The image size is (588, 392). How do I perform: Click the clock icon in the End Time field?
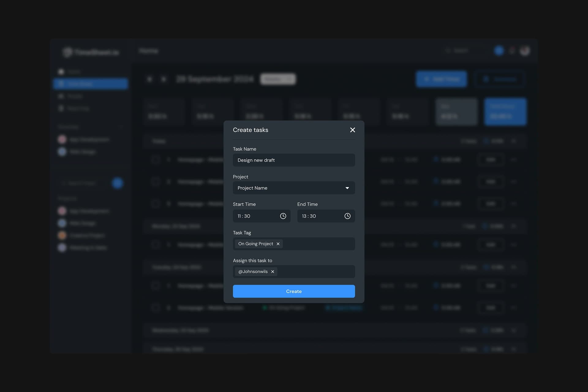(348, 216)
